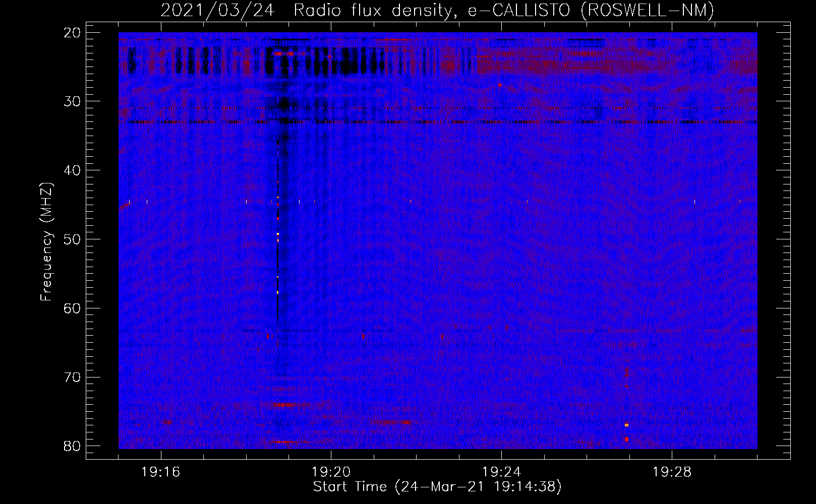Viewport: 816px width, 504px height.
Task: Click the 20 frequency tick label
Action: 73,33
